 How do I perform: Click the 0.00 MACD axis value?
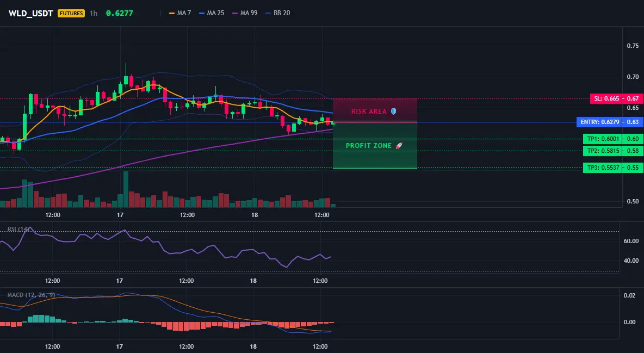(629, 322)
